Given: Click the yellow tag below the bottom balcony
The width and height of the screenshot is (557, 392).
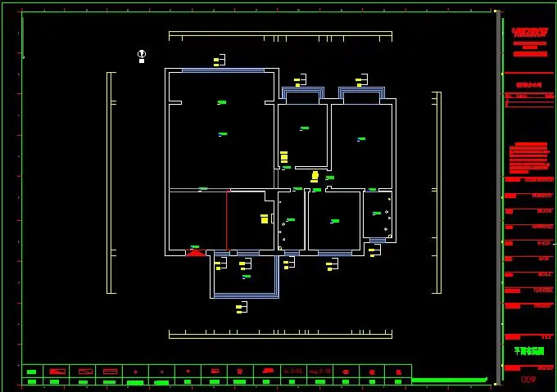Looking at the screenshot, I should (241, 308).
